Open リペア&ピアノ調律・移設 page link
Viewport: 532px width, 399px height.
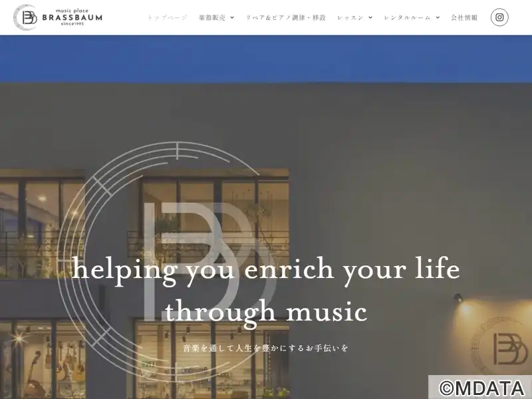pyautogui.click(x=286, y=17)
